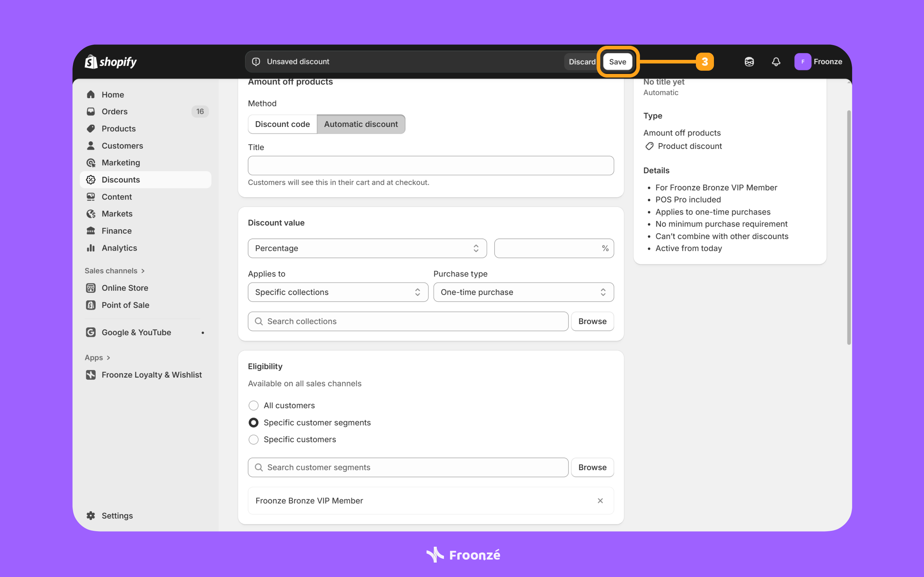This screenshot has height=577, width=924.
Task: Choose Specific customers radio option
Action: (253, 440)
